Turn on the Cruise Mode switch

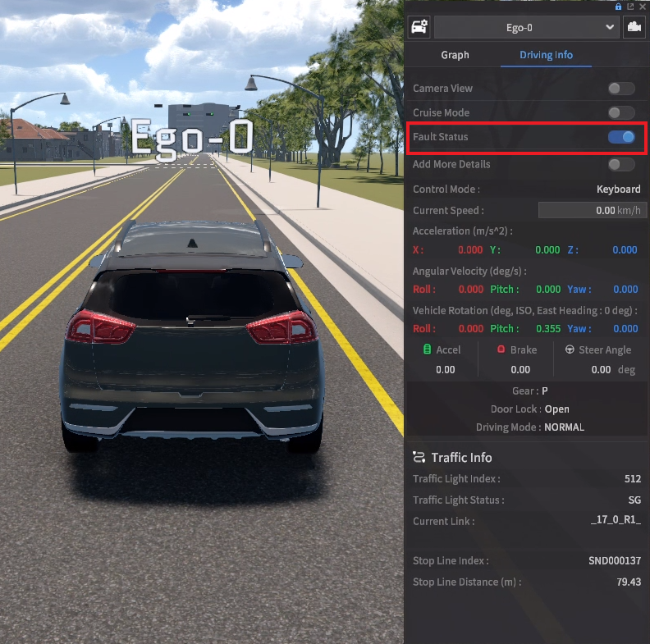pos(620,112)
